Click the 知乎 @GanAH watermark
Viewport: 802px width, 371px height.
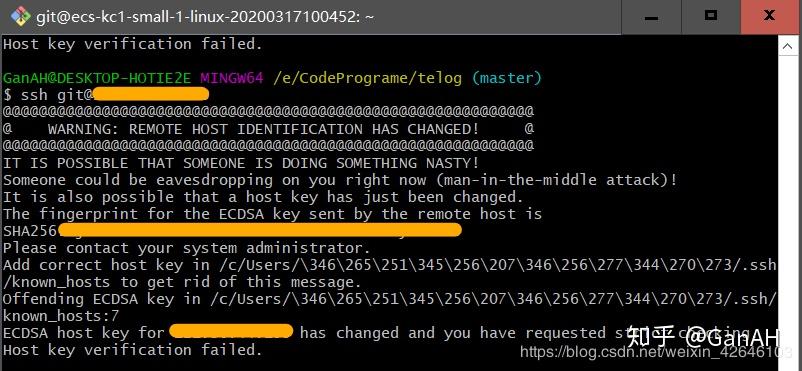703,336
